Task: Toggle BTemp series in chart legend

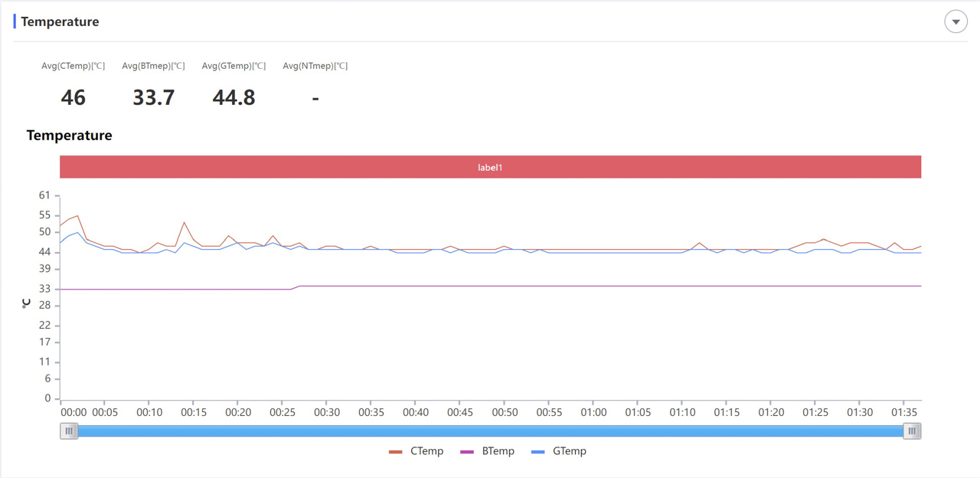Action: tap(498, 451)
